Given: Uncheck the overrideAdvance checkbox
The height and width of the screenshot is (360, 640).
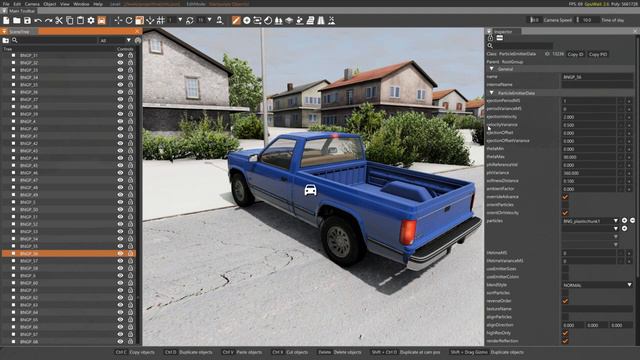Looking at the screenshot, I should click(x=565, y=197).
